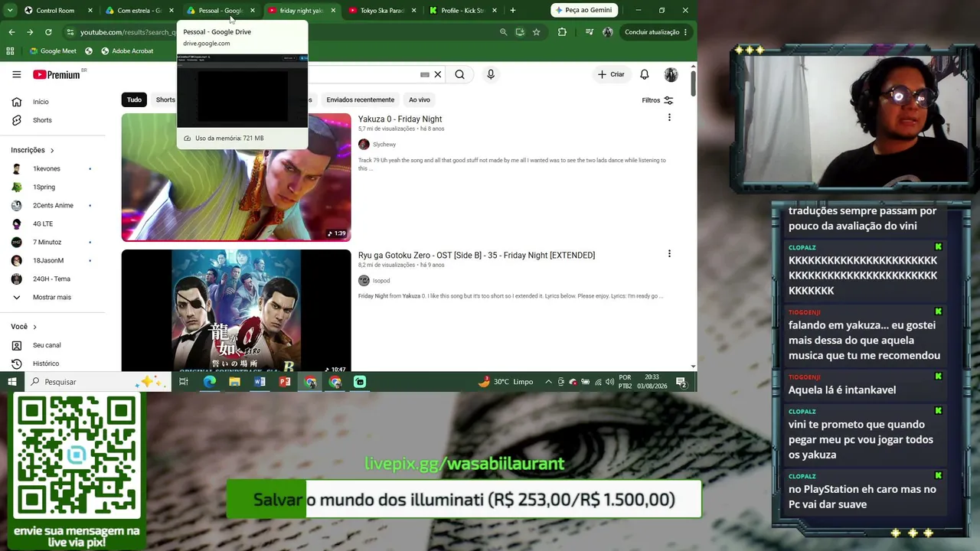This screenshot has height=551, width=980.
Task: Expand the Inscrições section
Action: click(x=32, y=150)
